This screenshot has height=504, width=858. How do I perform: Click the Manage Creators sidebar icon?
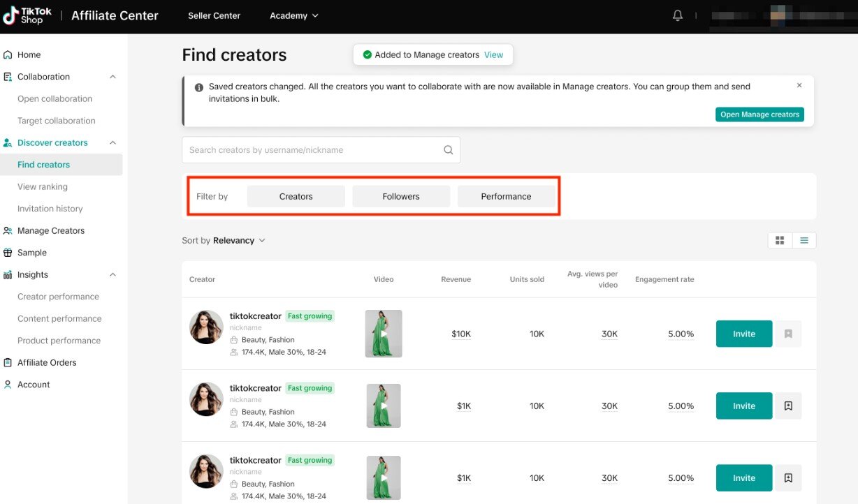(x=8, y=230)
